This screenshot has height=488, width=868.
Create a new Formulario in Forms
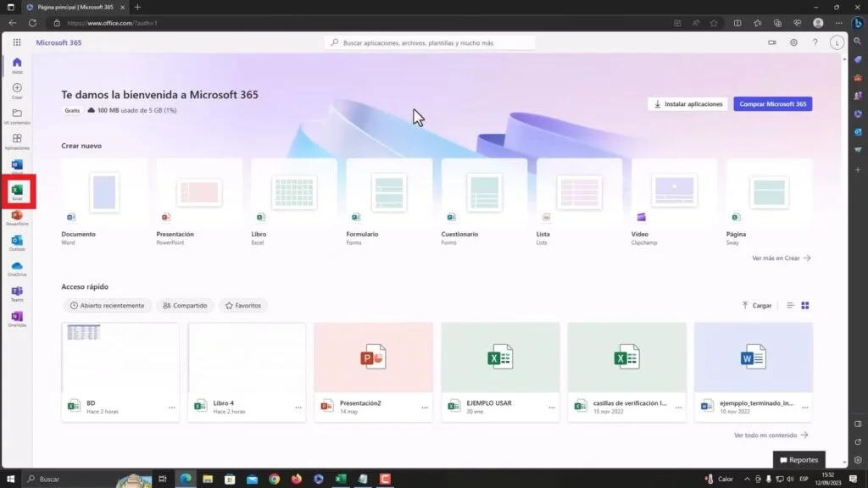tap(389, 202)
